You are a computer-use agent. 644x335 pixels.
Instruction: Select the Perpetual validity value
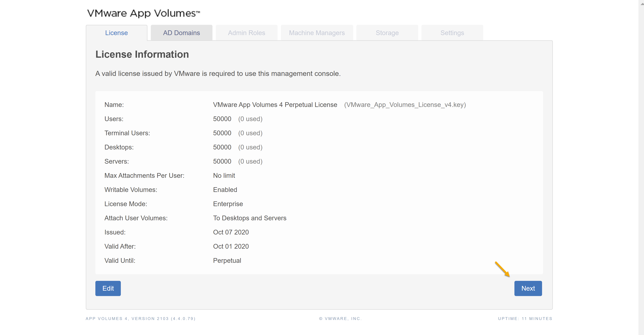pyautogui.click(x=227, y=261)
